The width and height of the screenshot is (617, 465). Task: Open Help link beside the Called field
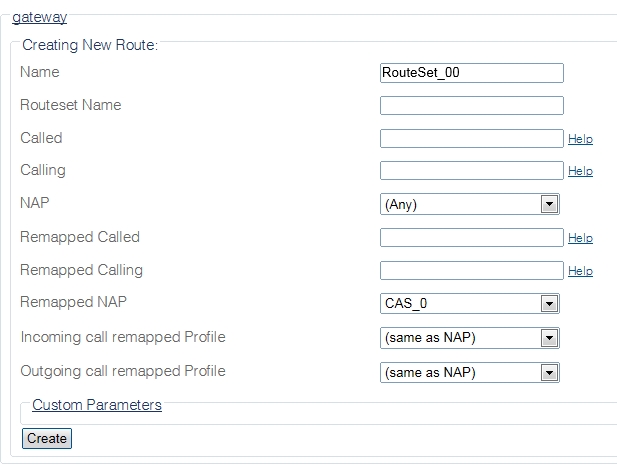(580, 139)
